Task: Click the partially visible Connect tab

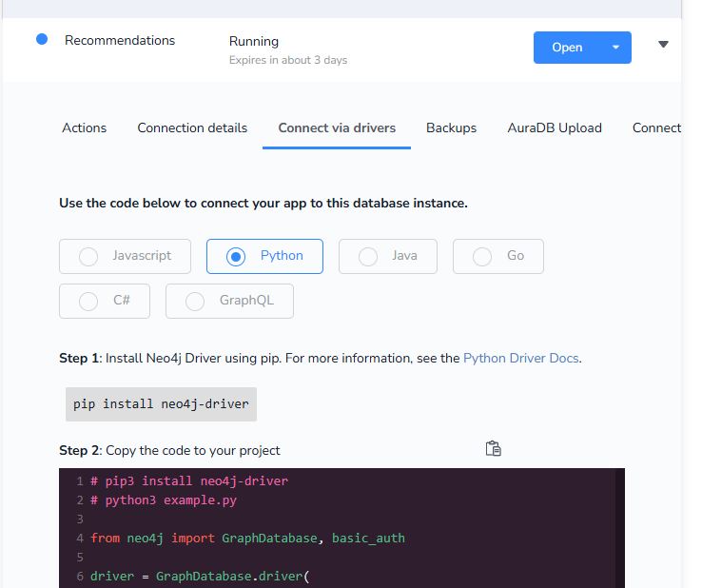Action: pyautogui.click(x=656, y=128)
